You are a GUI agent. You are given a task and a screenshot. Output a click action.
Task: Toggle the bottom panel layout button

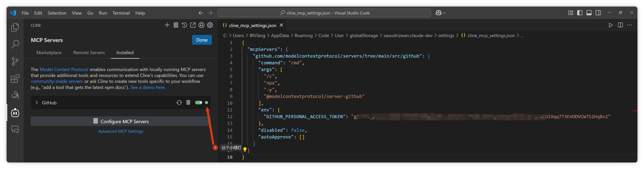tap(589, 13)
